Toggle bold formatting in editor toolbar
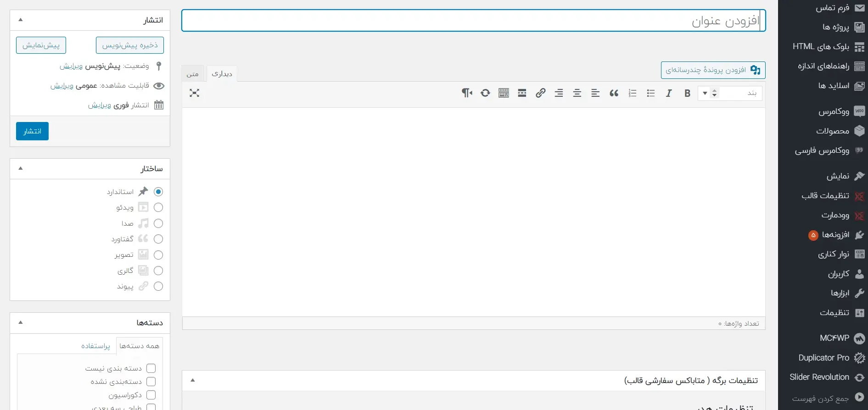 pyautogui.click(x=687, y=93)
